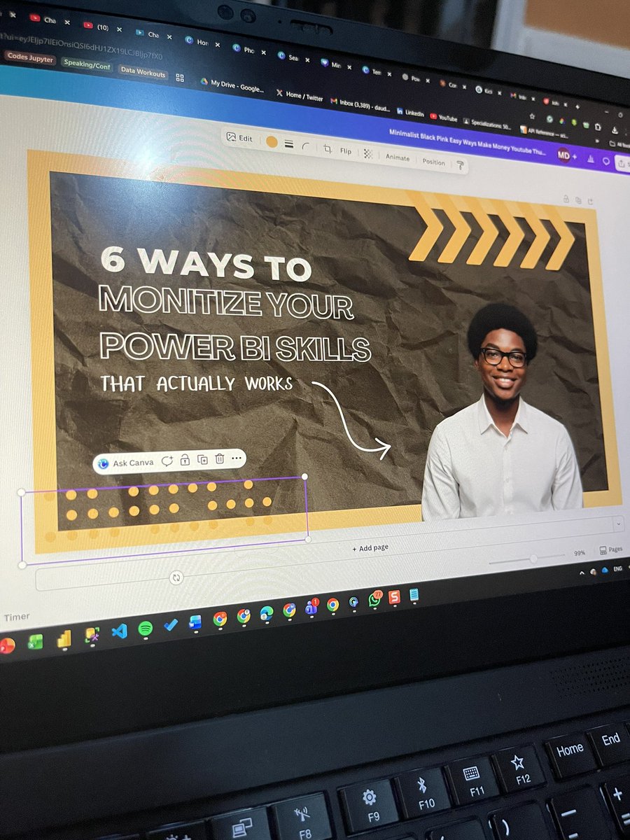Select the copy style paint roller icon

[x=461, y=165]
